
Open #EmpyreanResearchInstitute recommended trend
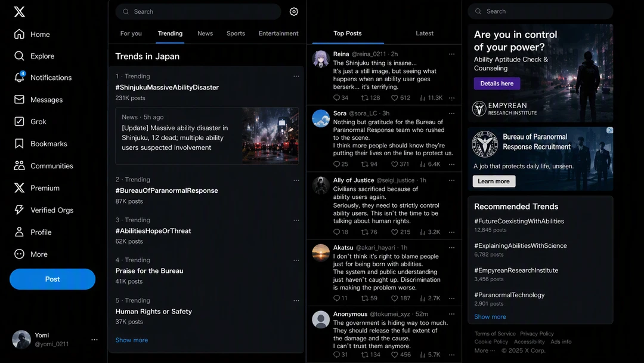click(x=516, y=270)
